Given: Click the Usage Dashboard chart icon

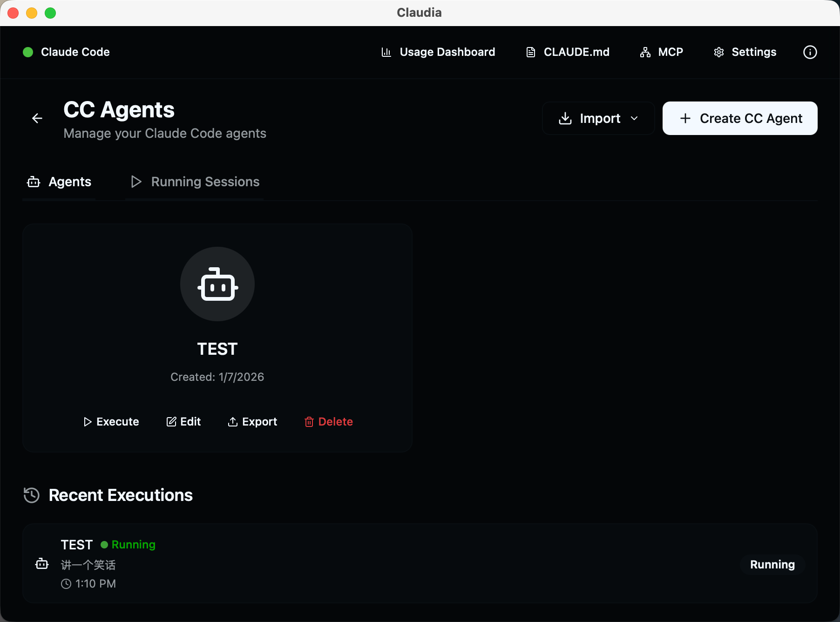Looking at the screenshot, I should tap(386, 52).
